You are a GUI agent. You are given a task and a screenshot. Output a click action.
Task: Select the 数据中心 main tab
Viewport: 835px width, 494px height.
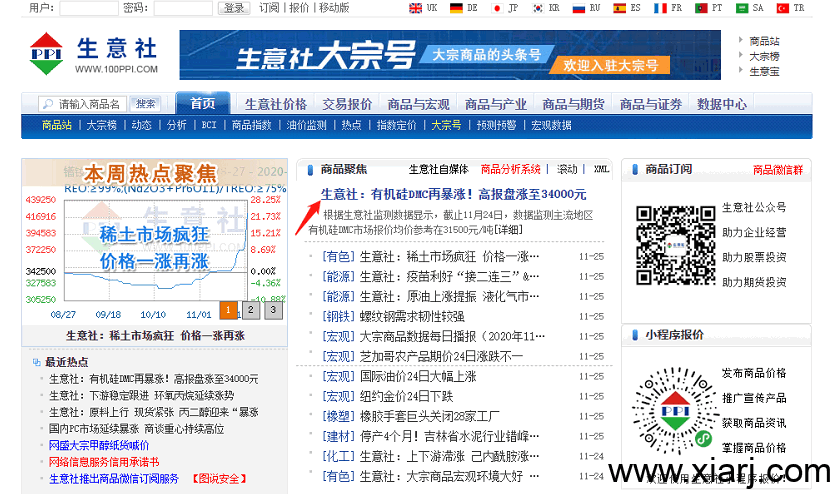click(x=722, y=104)
